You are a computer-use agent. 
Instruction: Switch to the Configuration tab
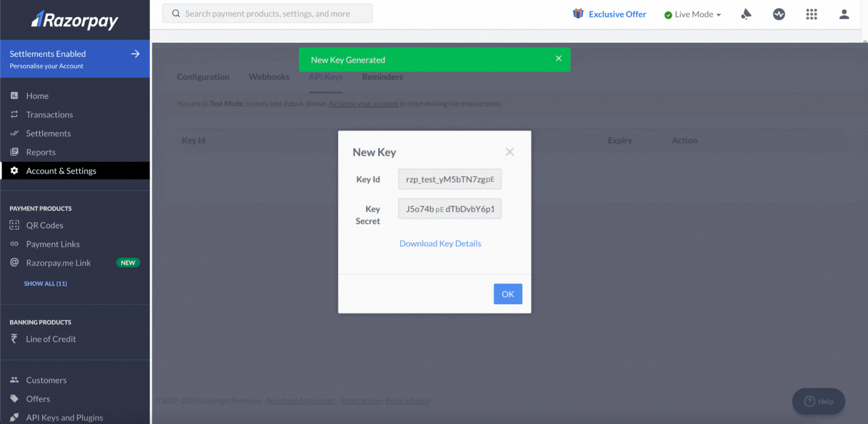coord(203,77)
